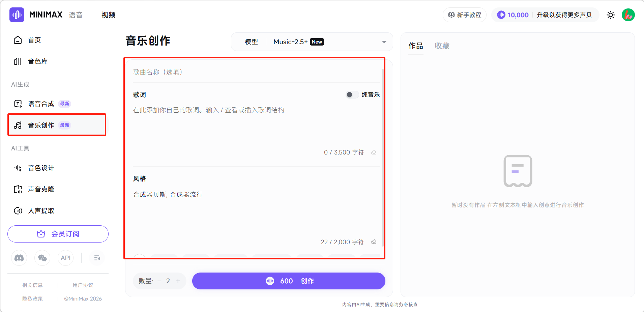The height and width of the screenshot is (312, 644).
Task: Open the WeChat contact icon
Action: click(x=42, y=258)
